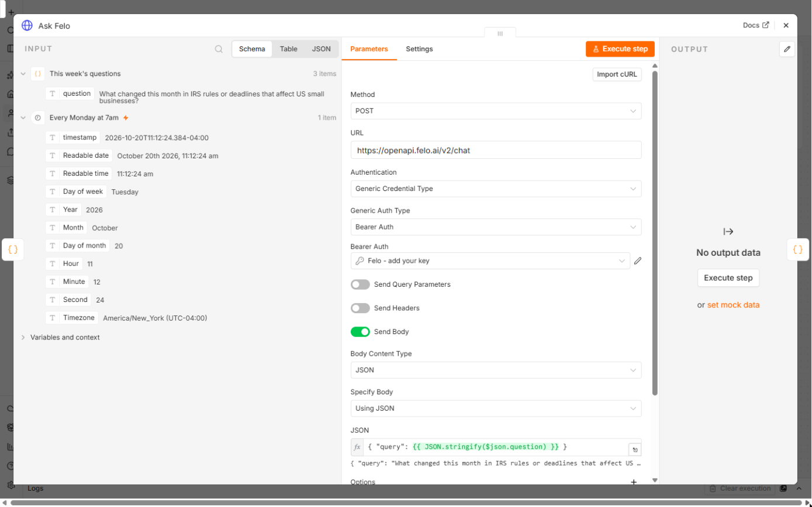Open the Method dropdown showing POST
The width and height of the screenshot is (812, 507).
(496, 111)
